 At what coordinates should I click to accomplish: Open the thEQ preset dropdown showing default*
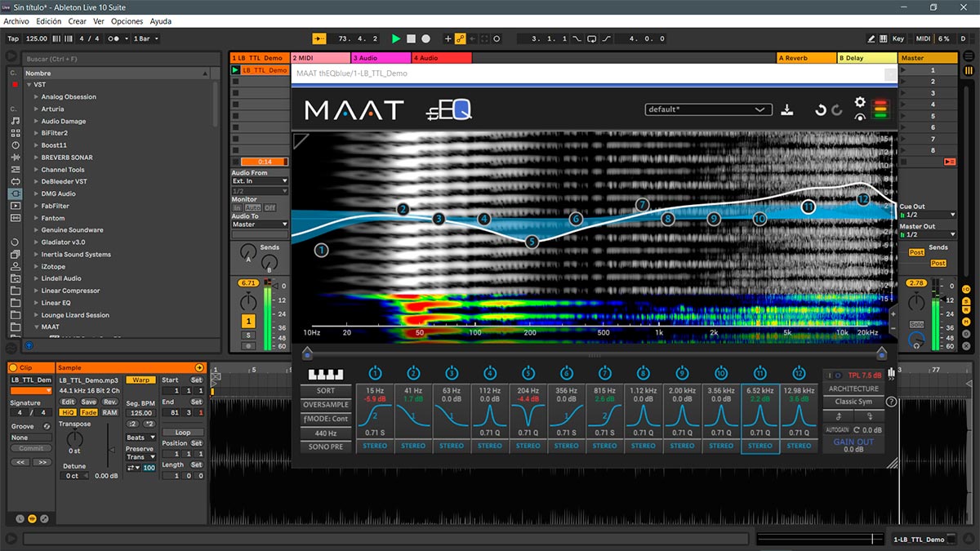(x=708, y=109)
